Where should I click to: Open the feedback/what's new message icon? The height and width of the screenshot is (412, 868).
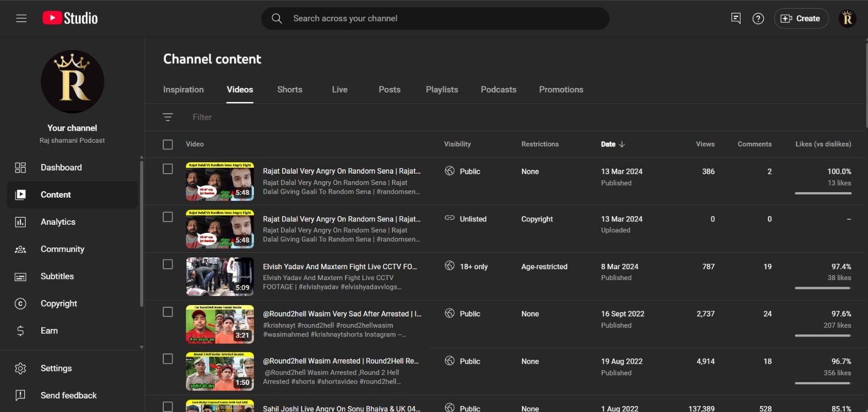point(736,18)
